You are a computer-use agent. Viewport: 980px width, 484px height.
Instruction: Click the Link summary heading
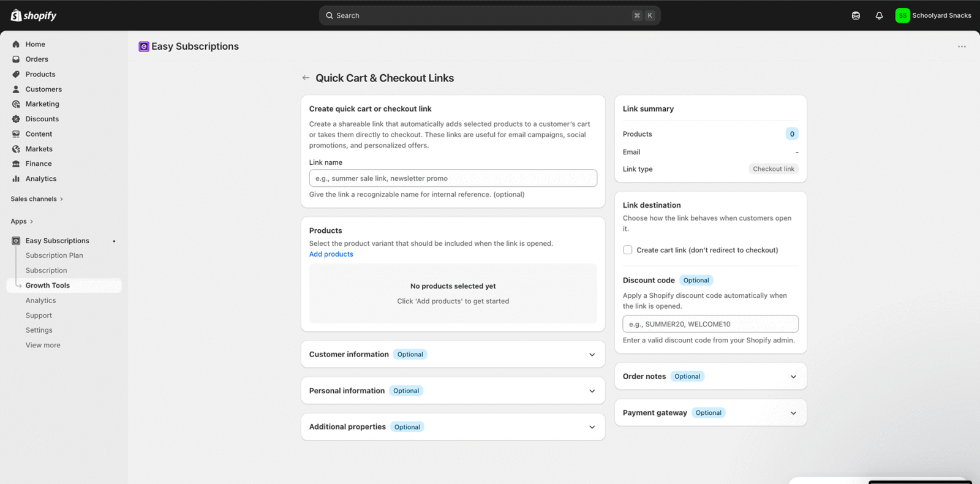tap(648, 109)
